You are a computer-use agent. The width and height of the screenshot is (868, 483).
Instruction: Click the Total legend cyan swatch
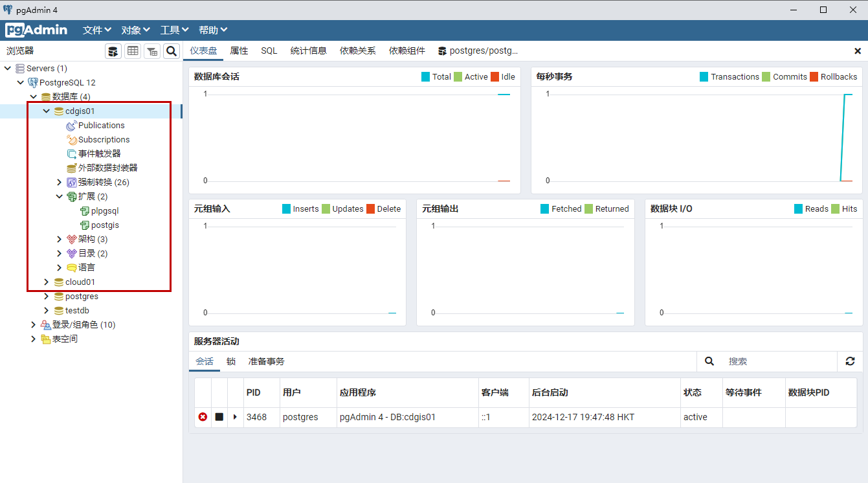pos(425,76)
